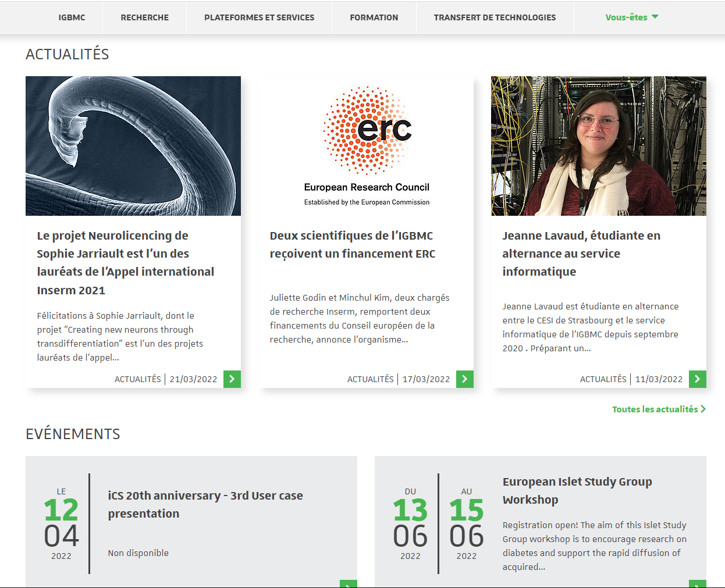Open the Jeanne Lavaud photo thumbnail
This screenshot has width=725, height=588.
pos(599,146)
